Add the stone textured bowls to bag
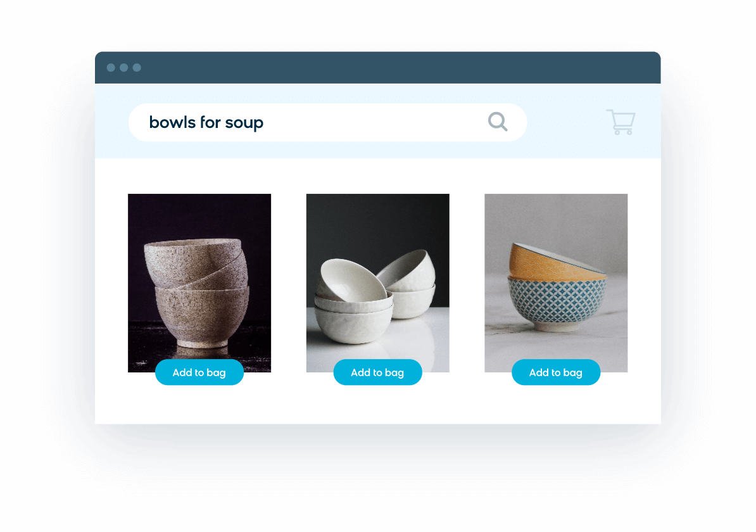 coord(199,372)
